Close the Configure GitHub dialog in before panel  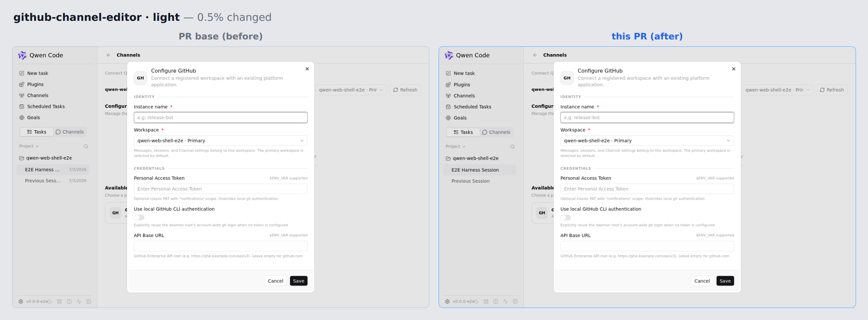coord(307,69)
